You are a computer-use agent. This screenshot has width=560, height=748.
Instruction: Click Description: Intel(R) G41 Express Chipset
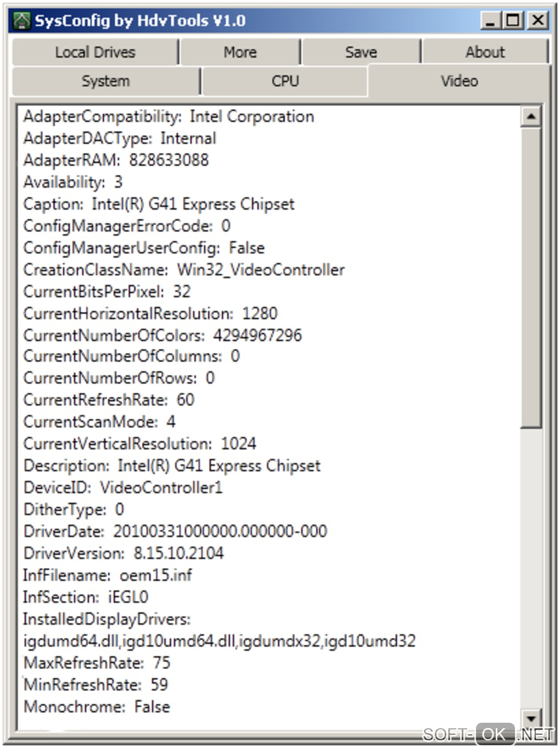click(x=172, y=466)
